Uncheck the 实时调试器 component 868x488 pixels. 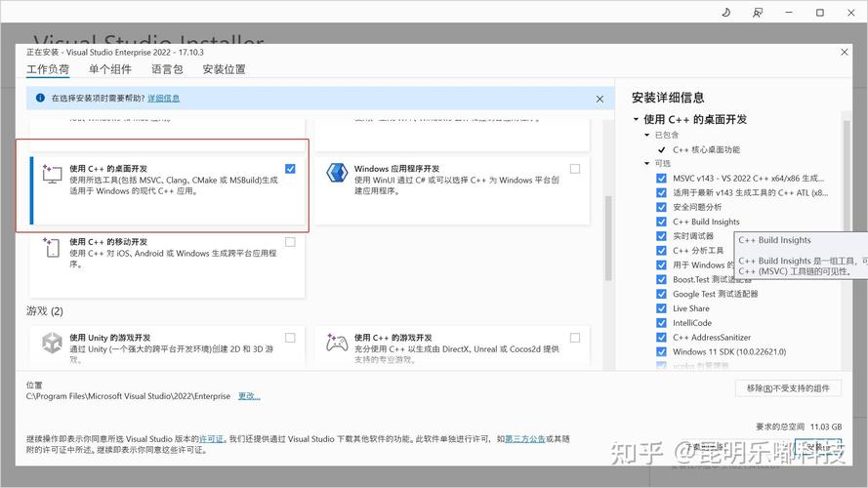coord(661,235)
